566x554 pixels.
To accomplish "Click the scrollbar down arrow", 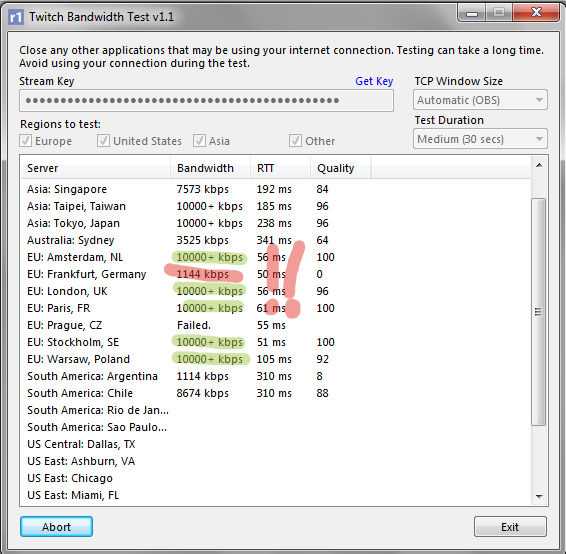I will [x=539, y=496].
